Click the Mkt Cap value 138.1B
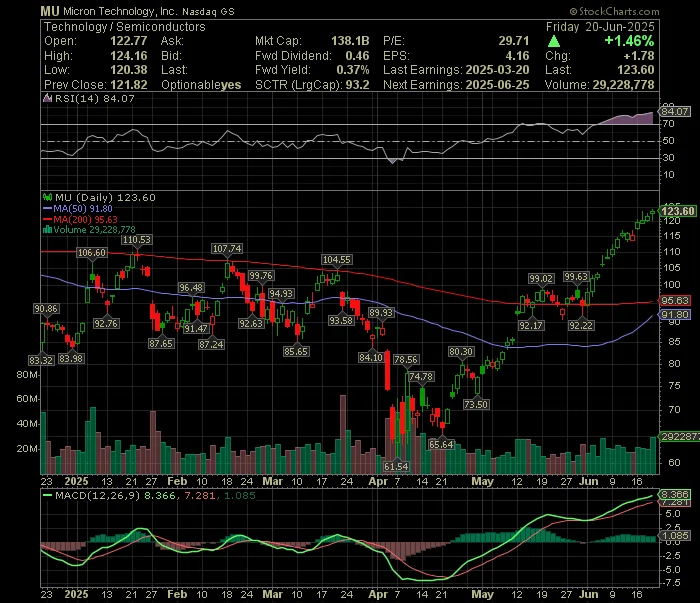Viewport: 700px width, 603px height. (x=350, y=41)
